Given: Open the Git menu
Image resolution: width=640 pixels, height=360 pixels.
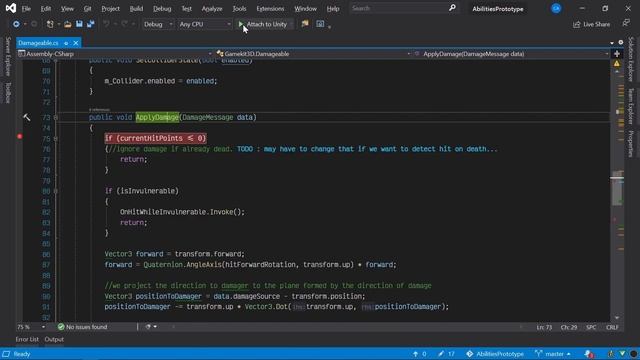Looking at the screenshot, I should pos(87,9).
